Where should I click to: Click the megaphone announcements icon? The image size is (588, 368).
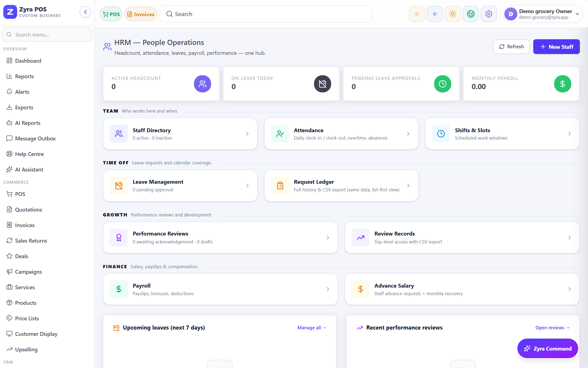[435, 14]
